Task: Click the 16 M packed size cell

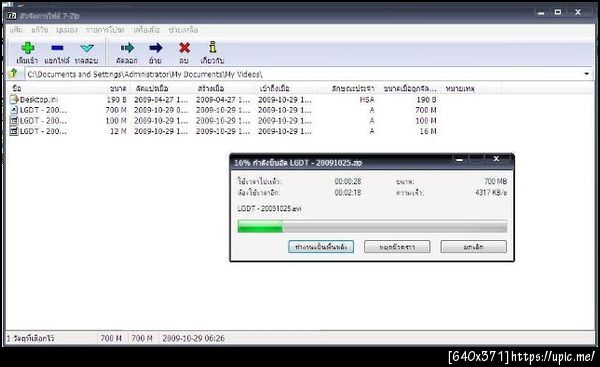Action: [x=428, y=131]
